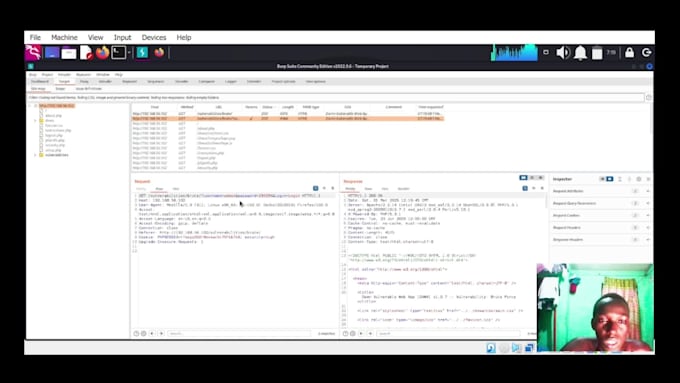Click the Request pane search field
Image resolution: width=680 pixels, height=383 pixels.
(239, 334)
